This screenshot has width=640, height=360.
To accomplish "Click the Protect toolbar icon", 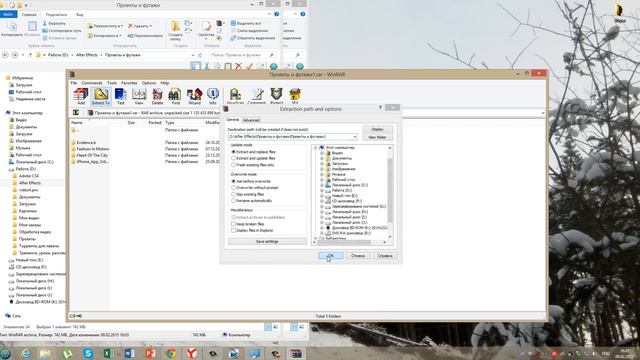I will coord(276,96).
